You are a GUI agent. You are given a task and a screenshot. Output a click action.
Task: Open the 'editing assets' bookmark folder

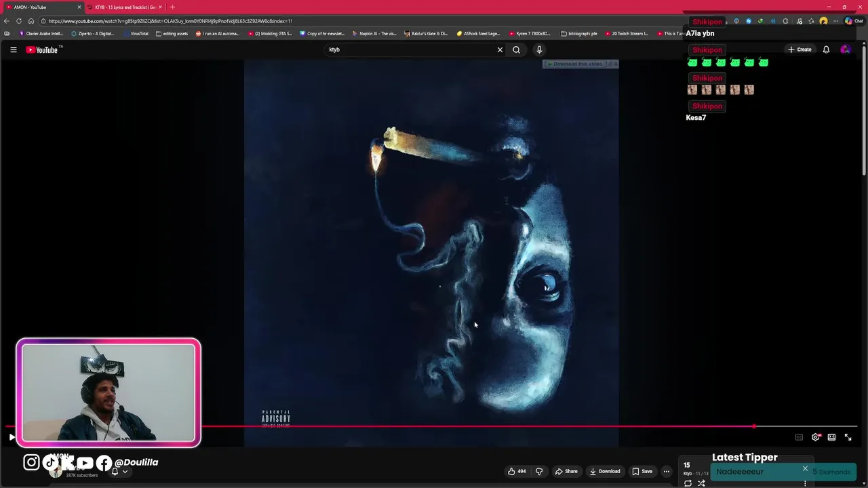click(x=172, y=33)
